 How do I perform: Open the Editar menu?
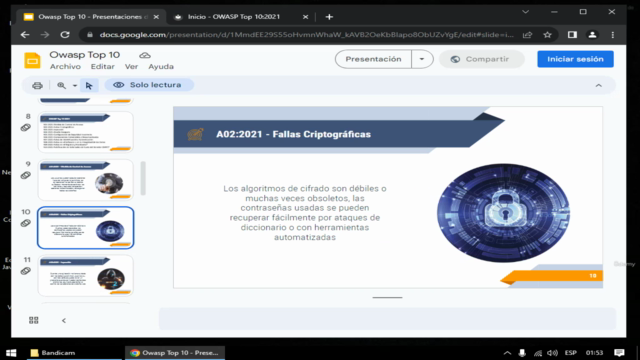tap(102, 67)
